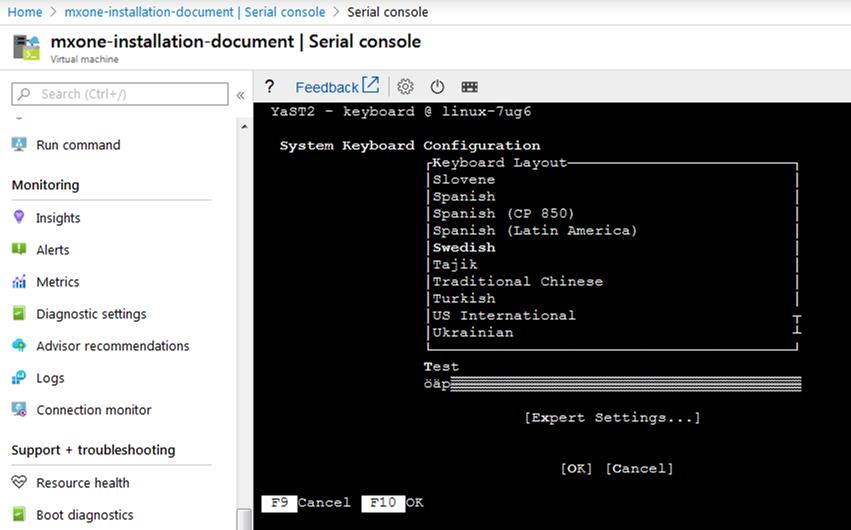This screenshot has height=530, width=851.
Task: Click the Monitoring section heading
Action: point(46,185)
